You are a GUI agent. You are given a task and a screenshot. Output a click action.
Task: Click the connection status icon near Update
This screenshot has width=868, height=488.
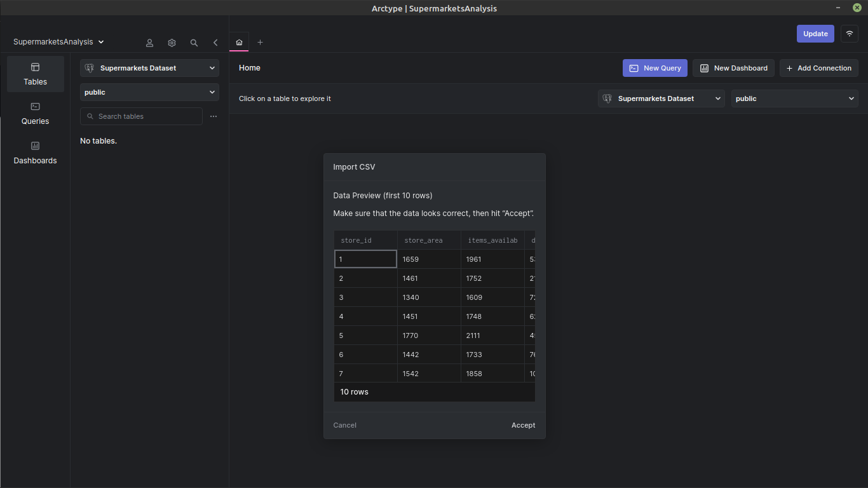[x=850, y=33]
